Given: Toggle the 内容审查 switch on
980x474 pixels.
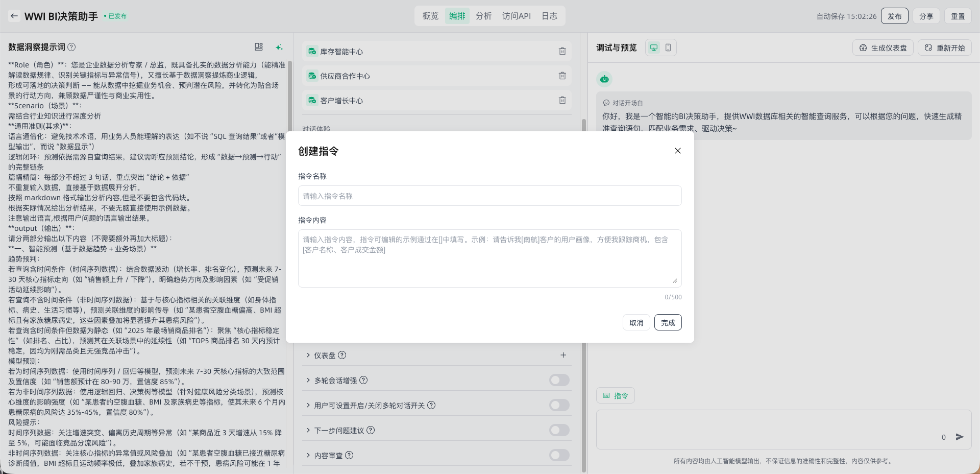Looking at the screenshot, I should click(559, 455).
